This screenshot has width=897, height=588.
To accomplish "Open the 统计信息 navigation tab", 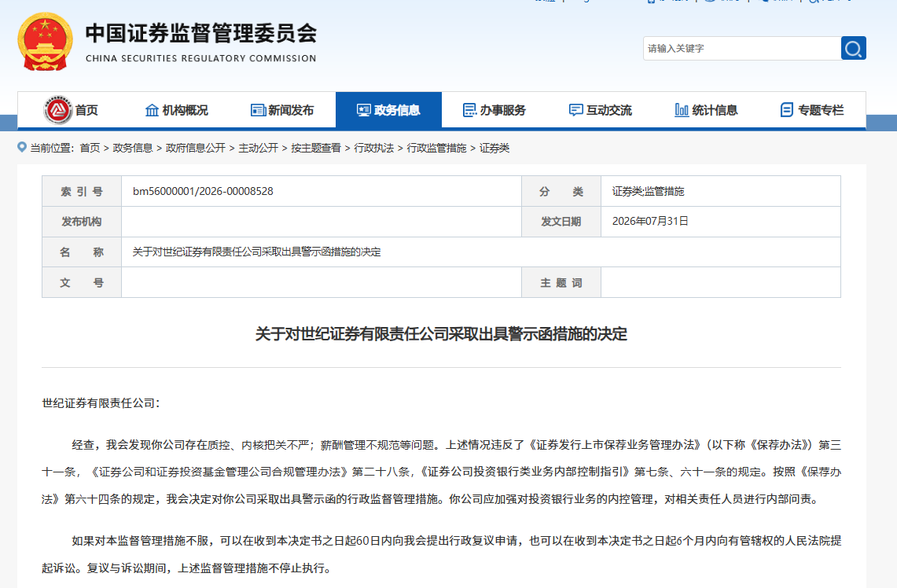I will point(706,110).
